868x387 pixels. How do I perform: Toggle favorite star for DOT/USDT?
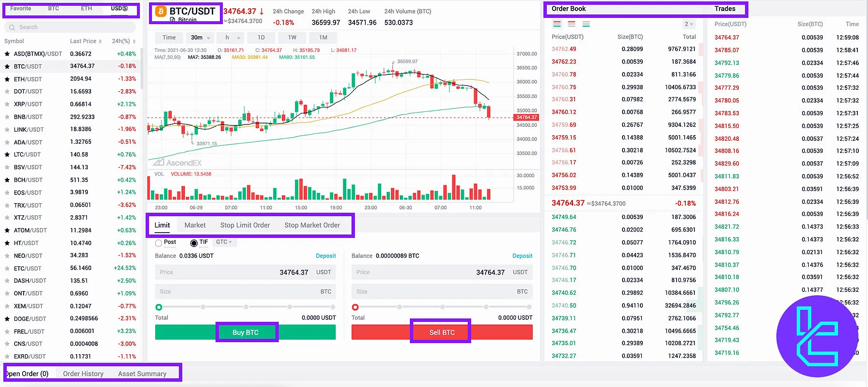click(7, 92)
